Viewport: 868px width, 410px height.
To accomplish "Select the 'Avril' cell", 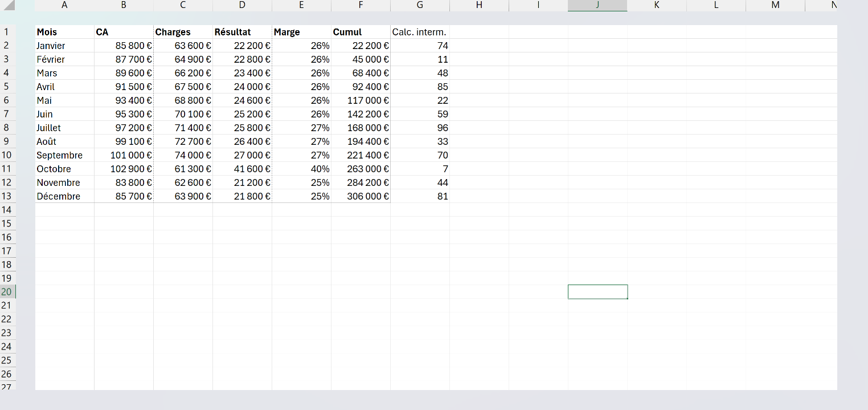I will tap(64, 87).
